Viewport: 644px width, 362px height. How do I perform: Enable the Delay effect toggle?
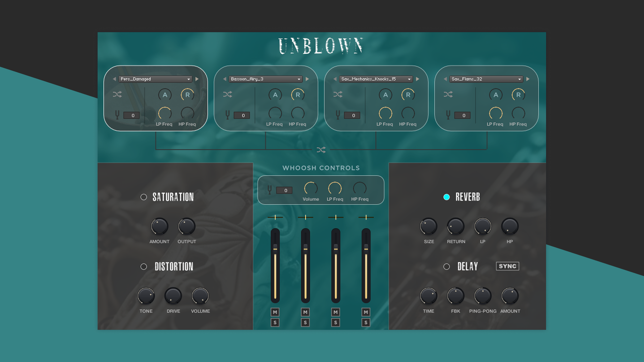pos(446,267)
